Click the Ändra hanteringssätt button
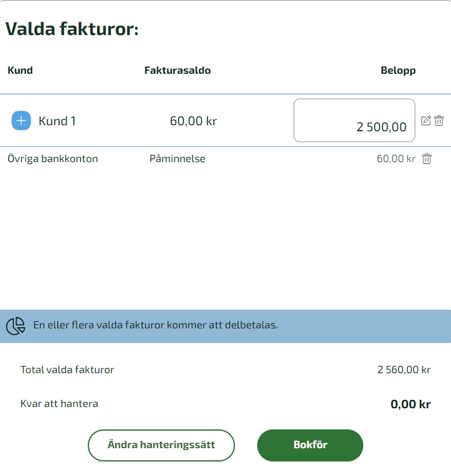Viewport: 451px width, 476px height. tap(161, 445)
